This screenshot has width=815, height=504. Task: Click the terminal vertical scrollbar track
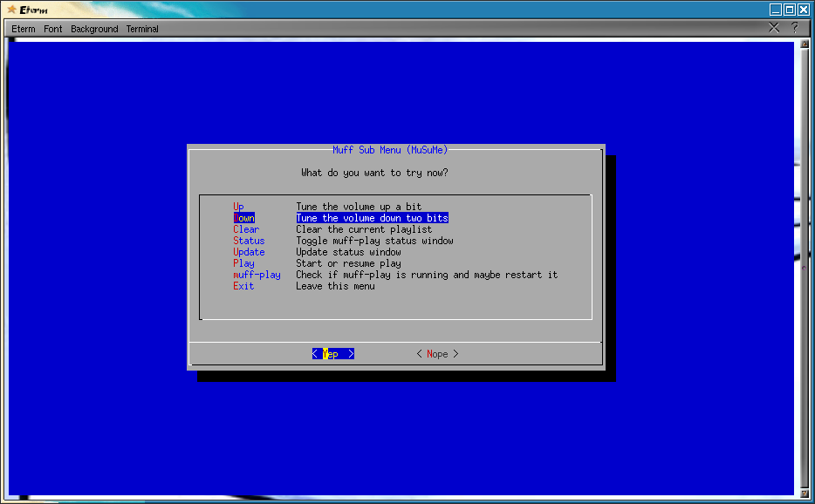[x=805, y=269]
